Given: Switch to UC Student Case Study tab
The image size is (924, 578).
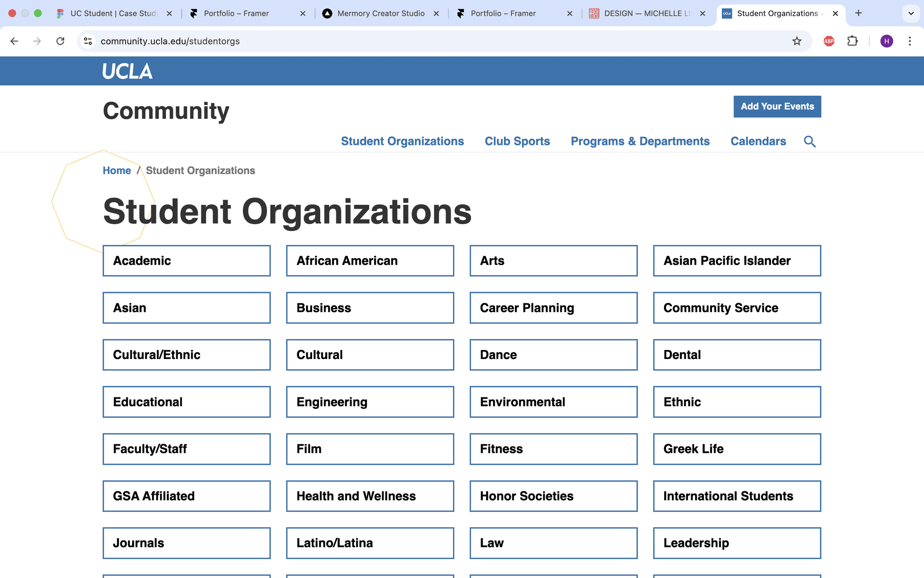Looking at the screenshot, I should coord(114,14).
